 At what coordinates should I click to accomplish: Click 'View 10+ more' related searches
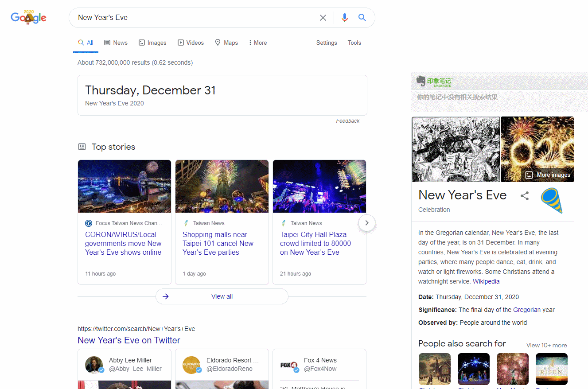(547, 345)
